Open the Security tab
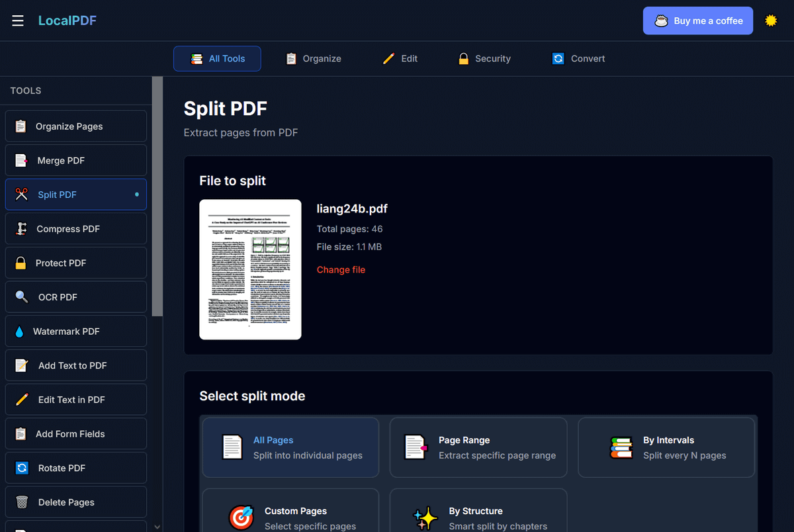This screenshot has width=794, height=532. click(x=484, y=59)
